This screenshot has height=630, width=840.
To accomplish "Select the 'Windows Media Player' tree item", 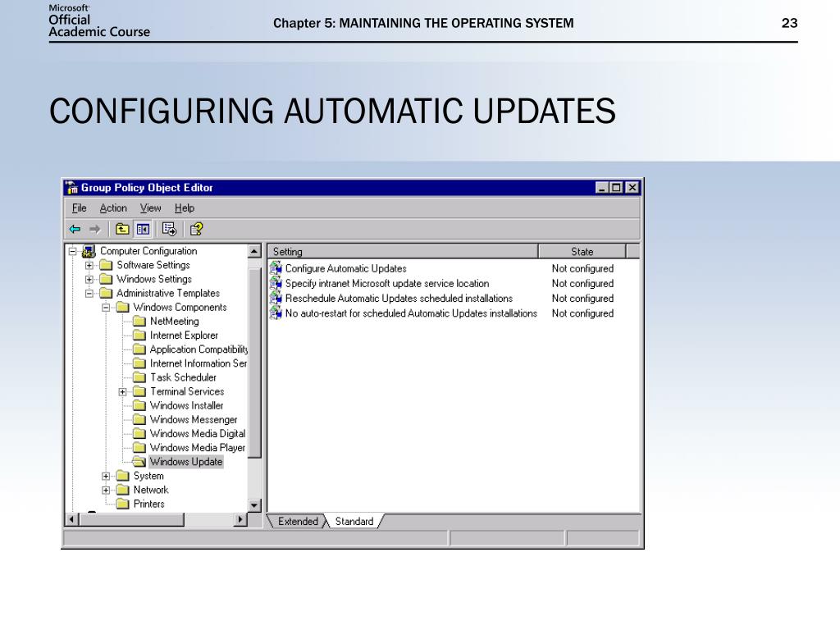I will pos(197,447).
